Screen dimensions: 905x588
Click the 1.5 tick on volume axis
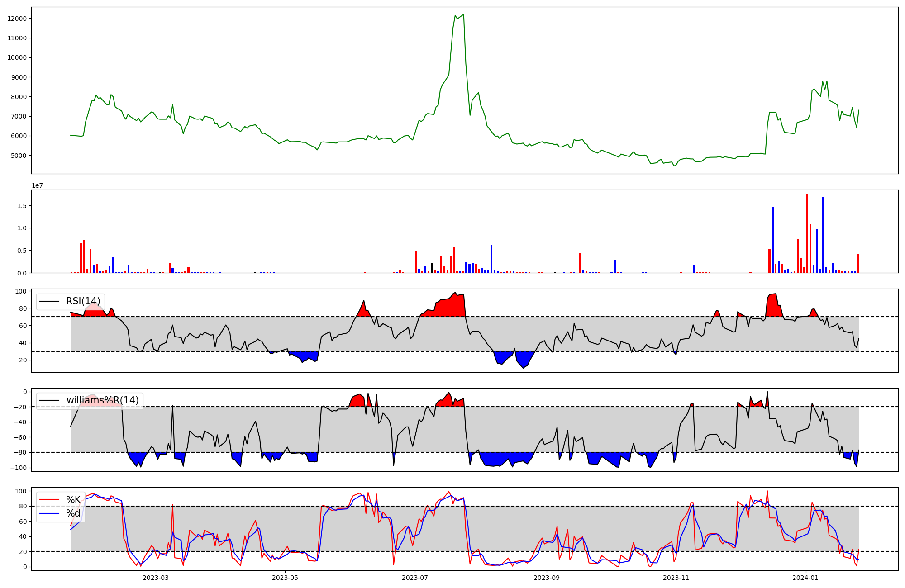pos(23,206)
